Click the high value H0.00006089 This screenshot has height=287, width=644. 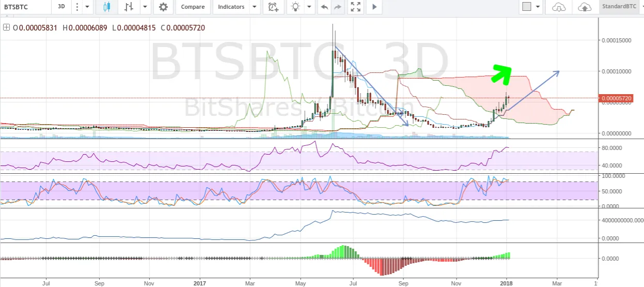[85, 27]
